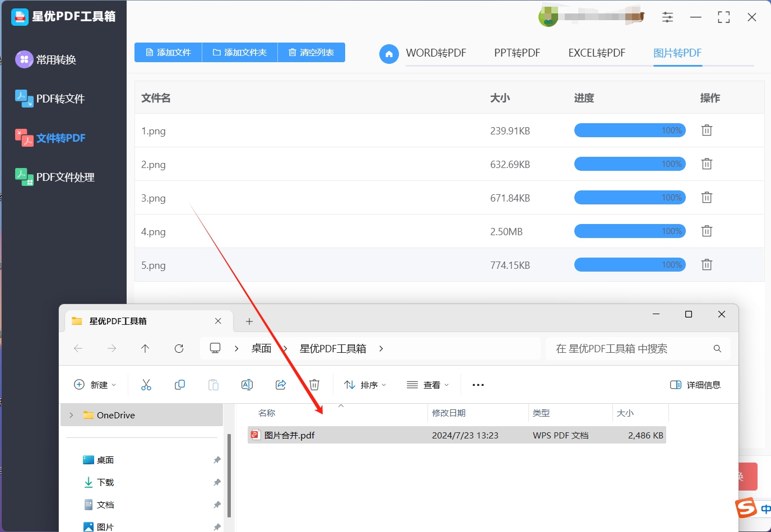Switch to the EXCEL转PDF tab

[x=597, y=53]
